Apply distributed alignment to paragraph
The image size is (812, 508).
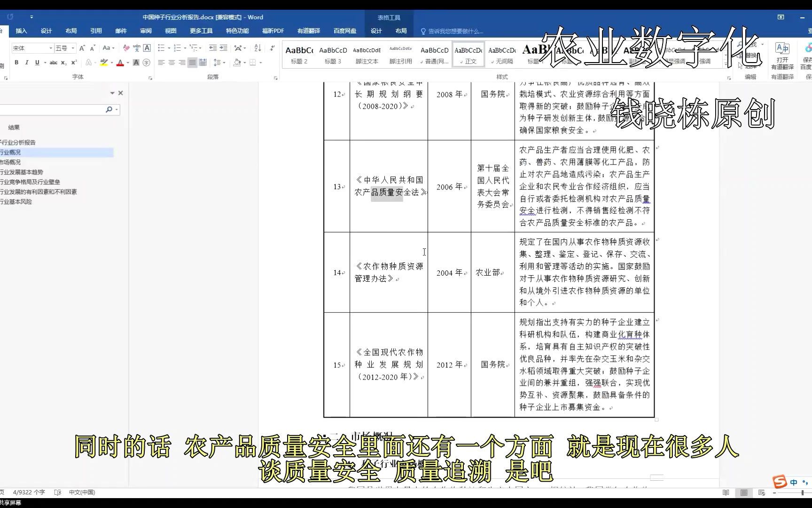coord(203,63)
